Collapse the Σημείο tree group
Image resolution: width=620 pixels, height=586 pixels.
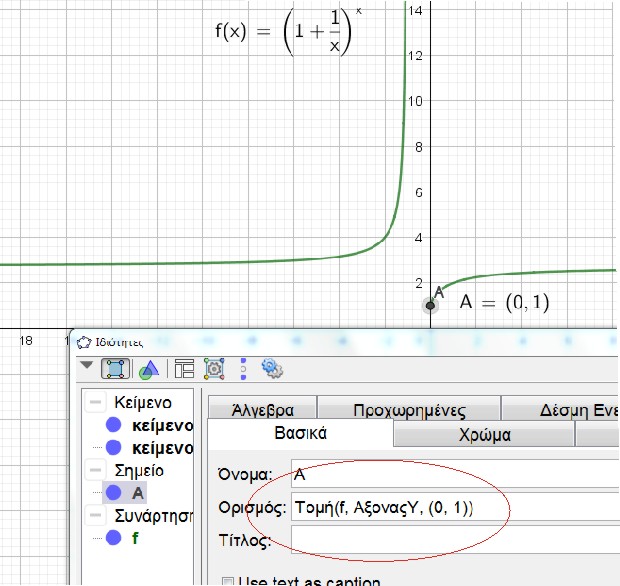tap(95, 470)
